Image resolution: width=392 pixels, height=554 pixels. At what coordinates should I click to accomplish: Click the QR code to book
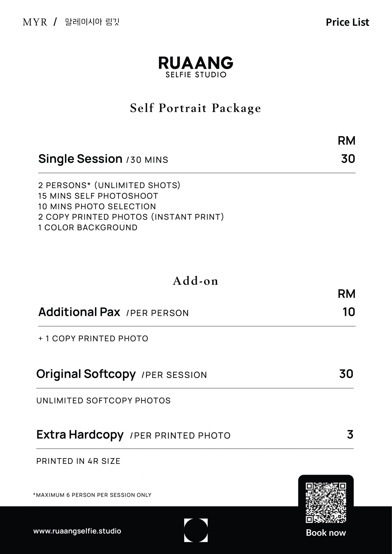(326, 502)
